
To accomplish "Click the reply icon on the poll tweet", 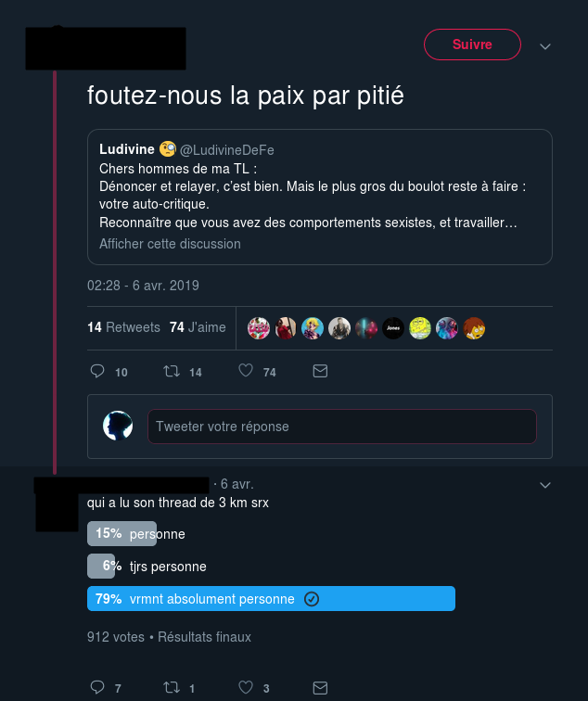I will (97, 687).
